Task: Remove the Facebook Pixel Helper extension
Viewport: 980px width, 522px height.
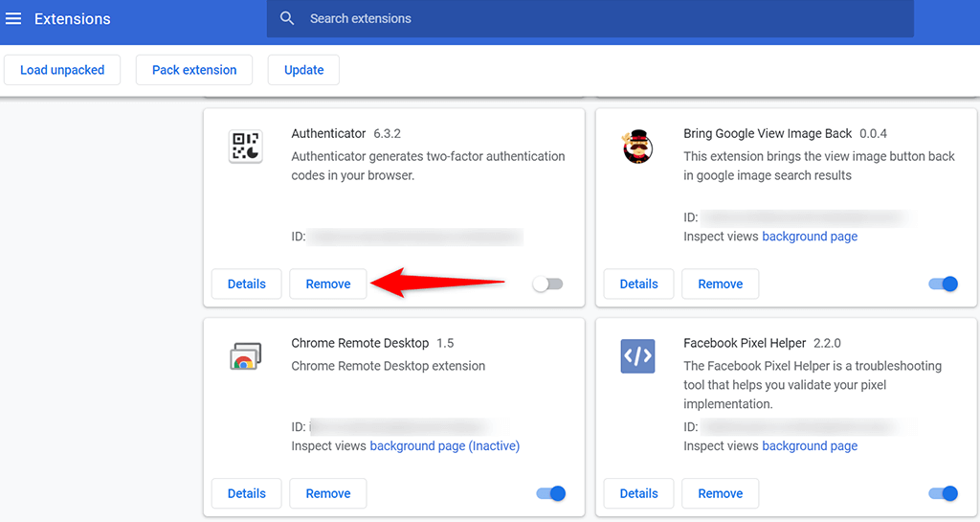Action: point(721,493)
